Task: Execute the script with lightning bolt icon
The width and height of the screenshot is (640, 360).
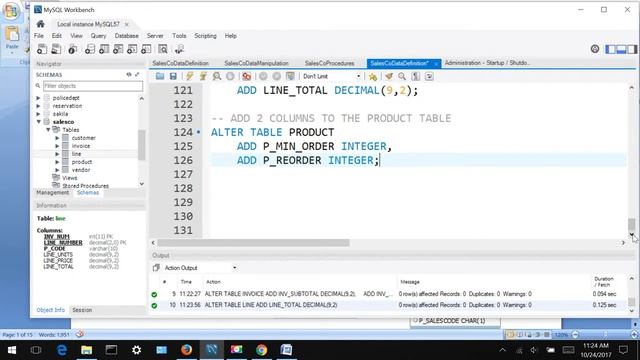Action: click(x=189, y=76)
